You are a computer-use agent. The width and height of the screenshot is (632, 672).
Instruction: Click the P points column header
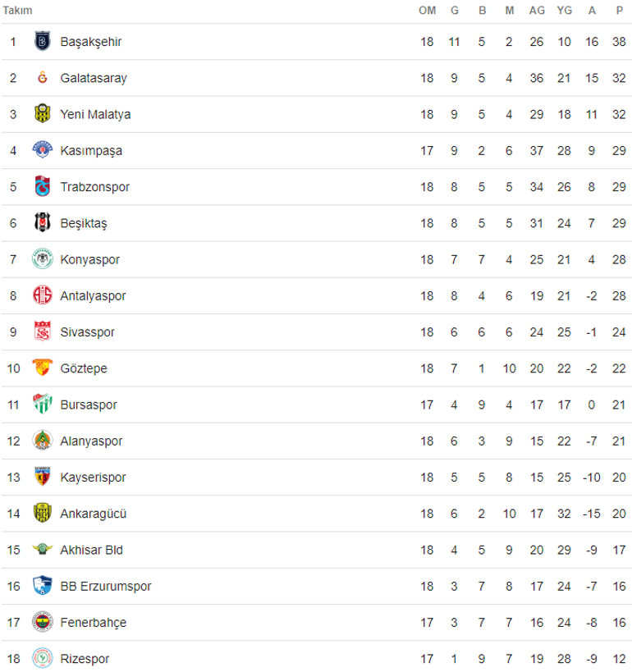[x=619, y=11]
